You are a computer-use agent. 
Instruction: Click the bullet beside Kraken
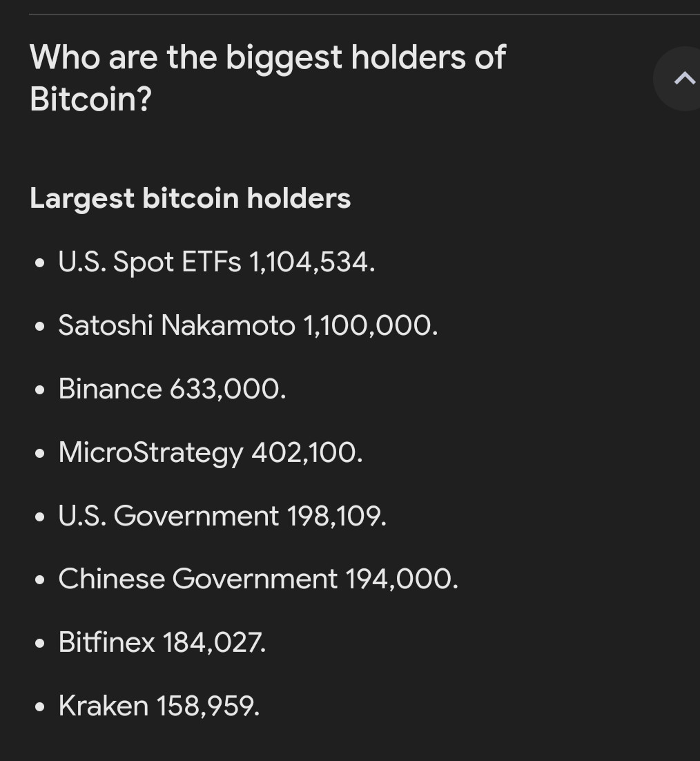pyautogui.click(x=40, y=707)
